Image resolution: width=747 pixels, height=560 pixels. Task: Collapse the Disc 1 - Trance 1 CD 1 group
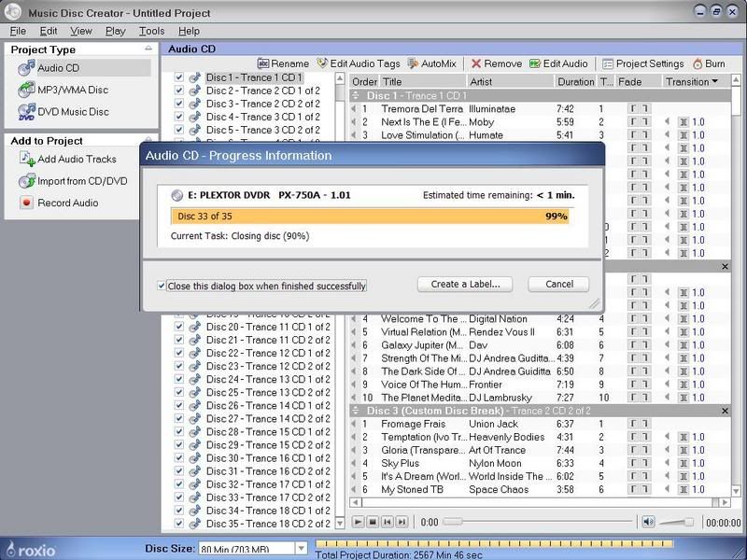(x=356, y=96)
